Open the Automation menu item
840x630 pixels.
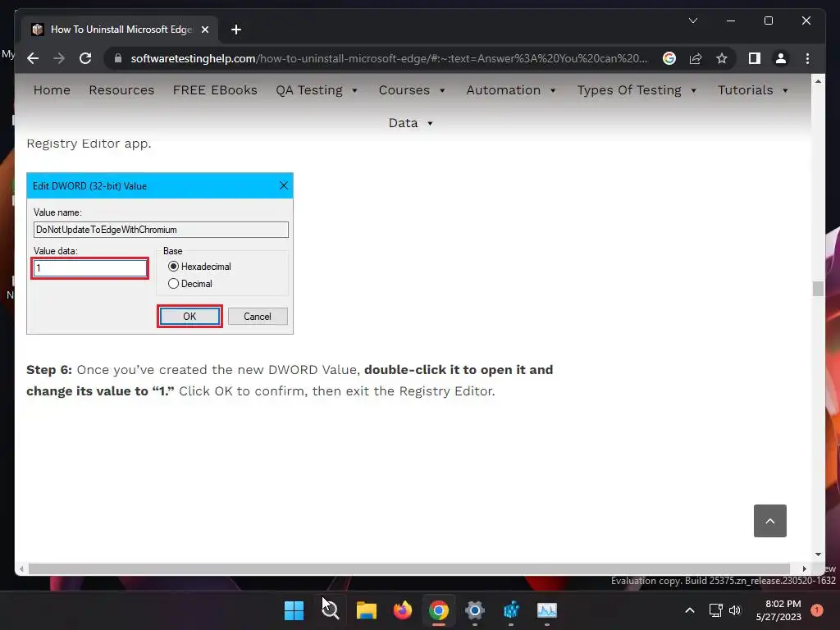[x=503, y=90]
